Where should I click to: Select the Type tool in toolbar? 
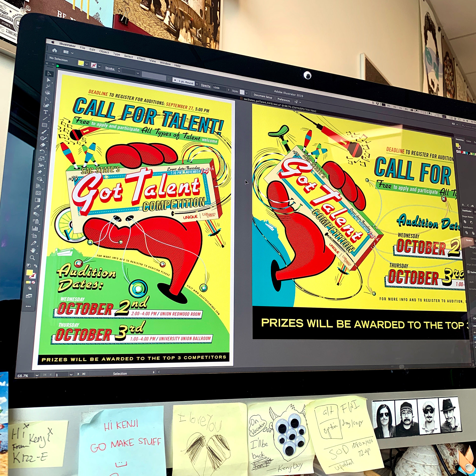tap(46, 112)
